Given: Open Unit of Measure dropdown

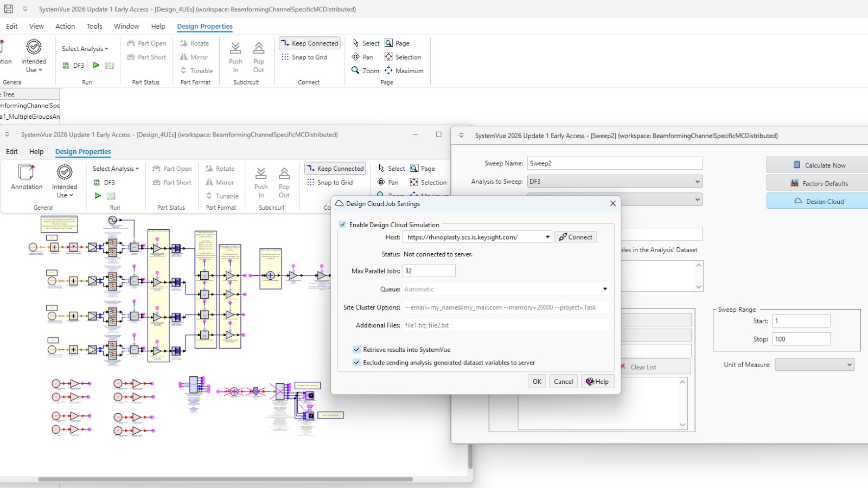Looking at the screenshot, I should (814, 365).
